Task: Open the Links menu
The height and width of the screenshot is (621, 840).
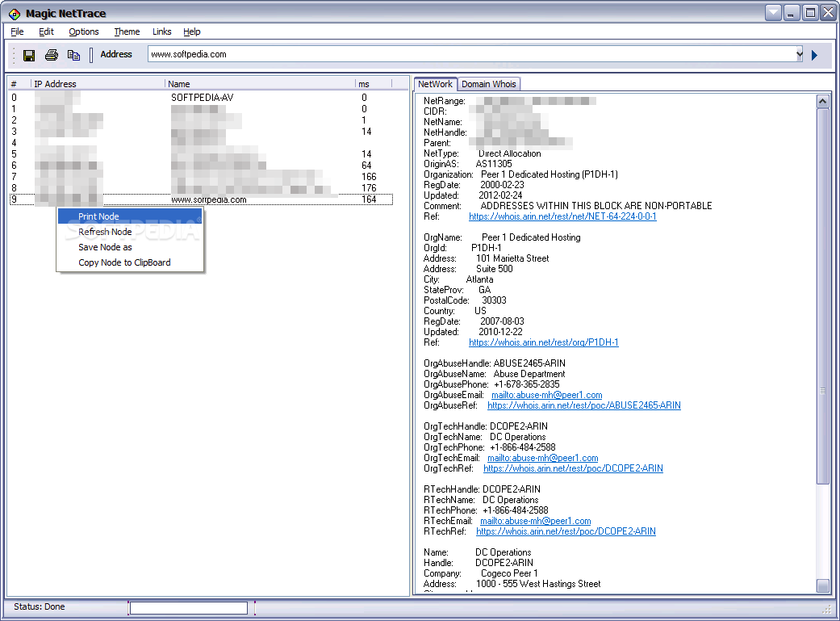Action: click(x=161, y=31)
